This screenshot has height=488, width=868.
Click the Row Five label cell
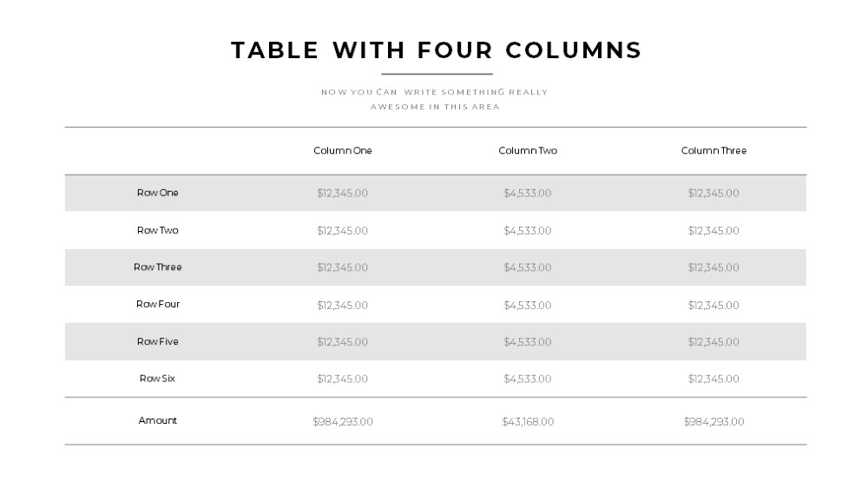click(x=158, y=342)
